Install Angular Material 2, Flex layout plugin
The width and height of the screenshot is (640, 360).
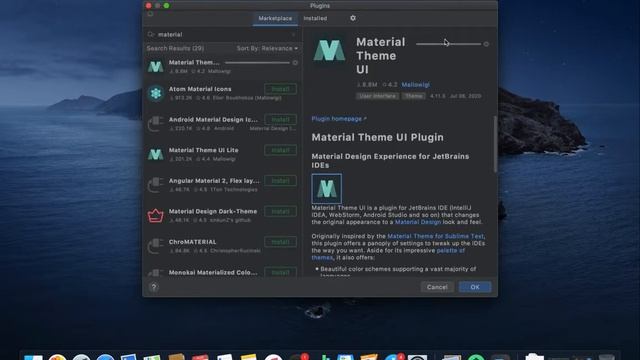pos(280,181)
